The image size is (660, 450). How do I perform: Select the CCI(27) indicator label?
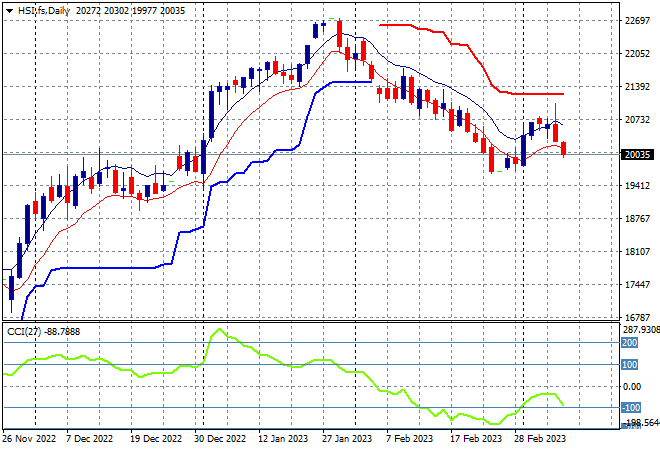point(24,332)
